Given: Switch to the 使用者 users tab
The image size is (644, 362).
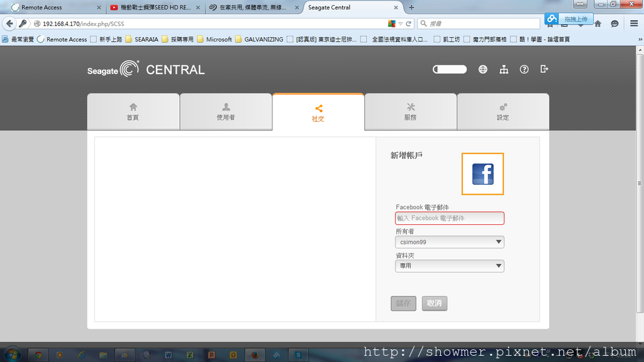Looking at the screenshot, I should pos(226,112).
